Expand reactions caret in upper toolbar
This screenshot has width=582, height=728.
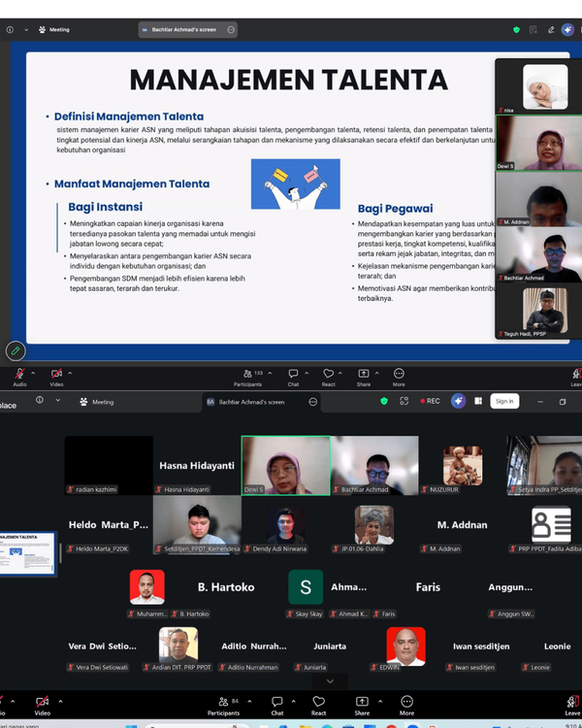click(x=340, y=373)
